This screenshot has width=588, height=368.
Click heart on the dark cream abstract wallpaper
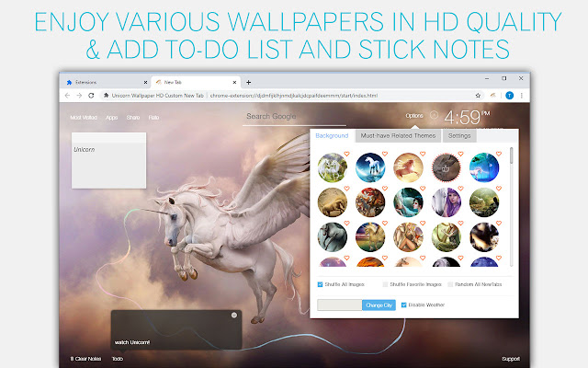(x=498, y=223)
